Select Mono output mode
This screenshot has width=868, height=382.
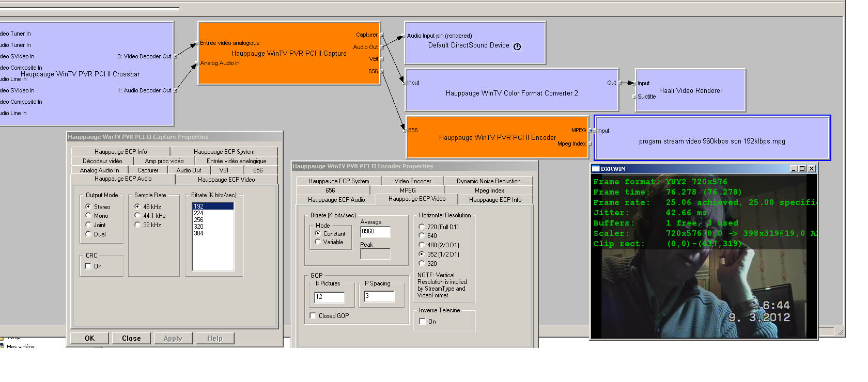tap(88, 216)
